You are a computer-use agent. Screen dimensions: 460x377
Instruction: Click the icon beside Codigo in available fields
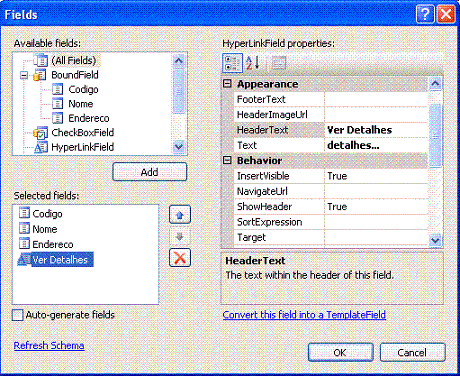(57, 89)
